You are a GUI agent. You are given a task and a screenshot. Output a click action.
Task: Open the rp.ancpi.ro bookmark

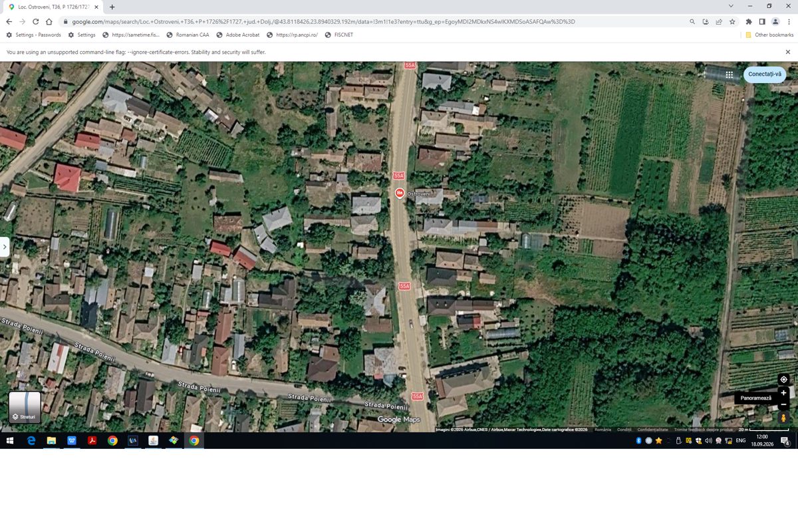click(x=292, y=35)
